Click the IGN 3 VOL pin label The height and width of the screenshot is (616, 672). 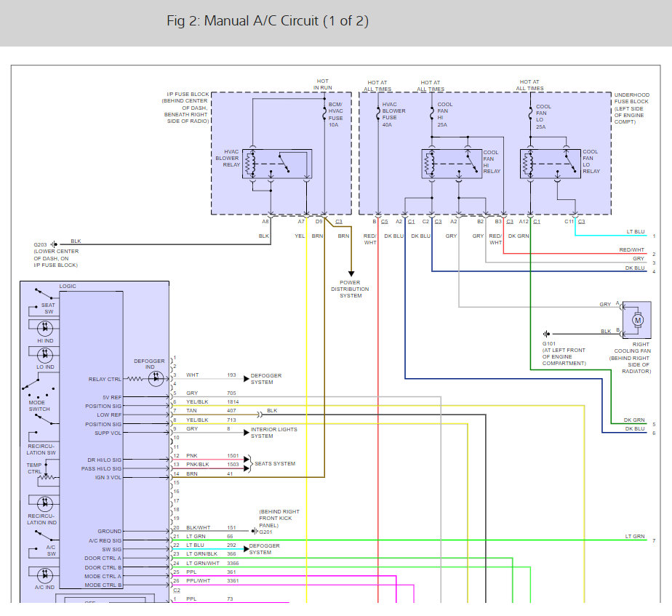click(108, 478)
